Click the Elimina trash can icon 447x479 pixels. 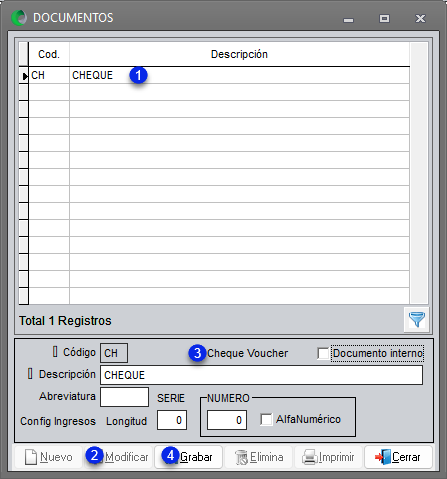click(x=241, y=457)
